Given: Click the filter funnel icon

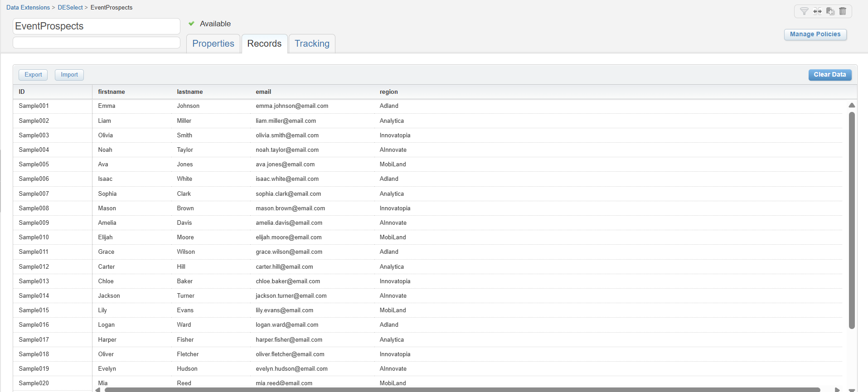Looking at the screenshot, I should [x=804, y=11].
